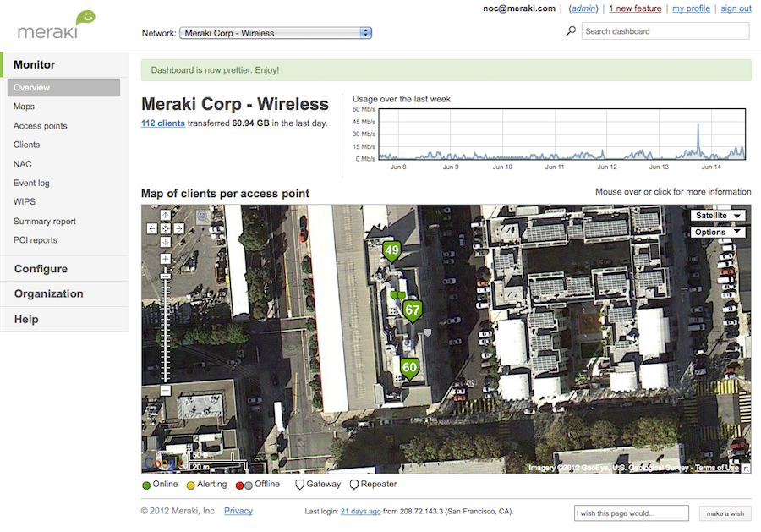Viewport: 761px width, 532px height.
Task: Zoom in the map with plus button
Action: point(166,259)
